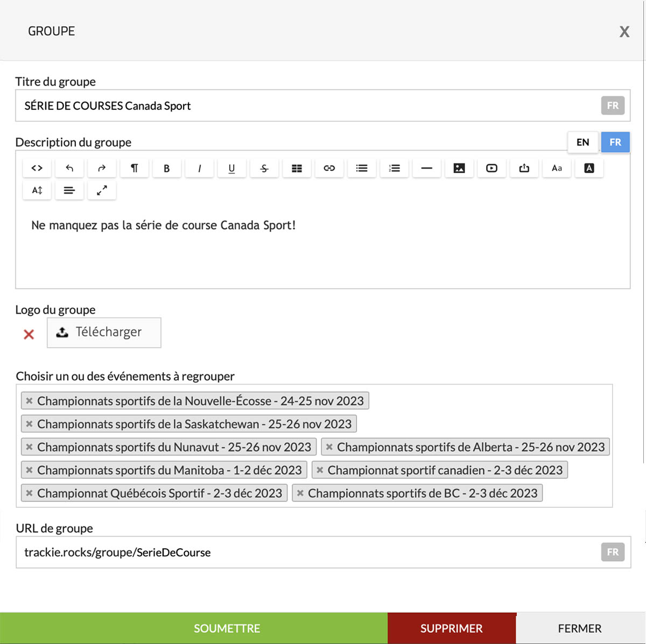
Task: Apply italic formatting to description
Action: pos(199,168)
